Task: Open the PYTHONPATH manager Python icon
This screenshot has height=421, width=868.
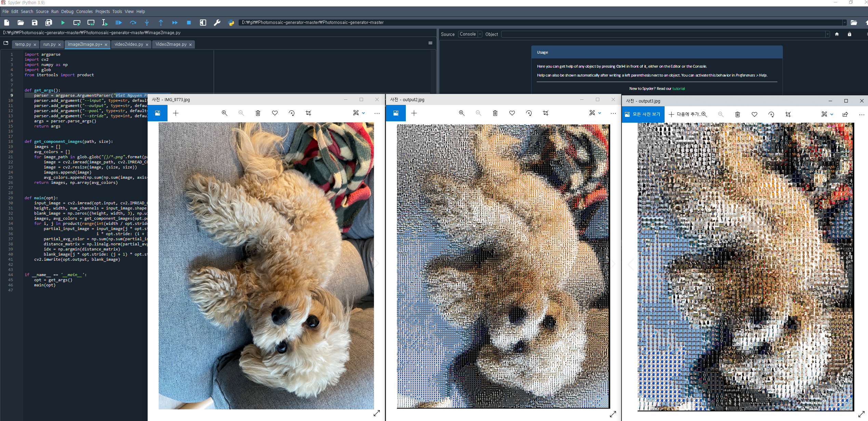Action: coord(231,23)
